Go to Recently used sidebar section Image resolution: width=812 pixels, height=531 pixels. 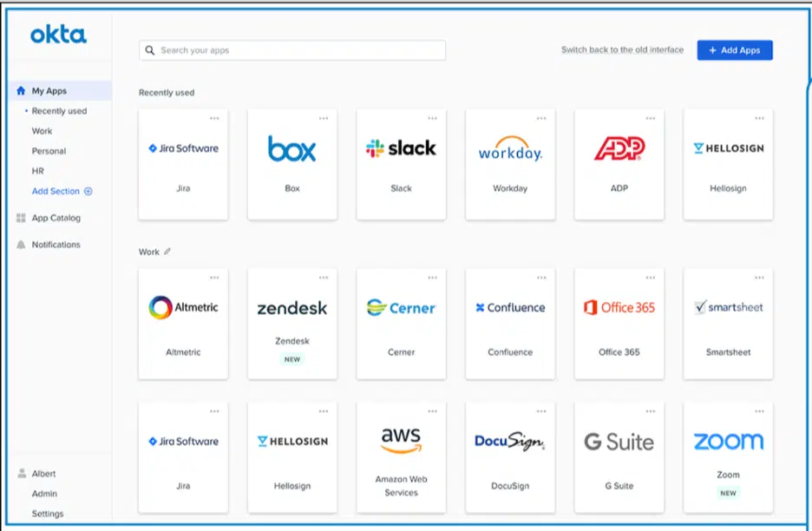point(59,111)
